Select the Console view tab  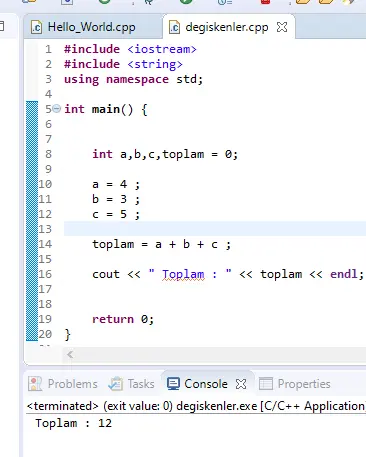[207, 384]
